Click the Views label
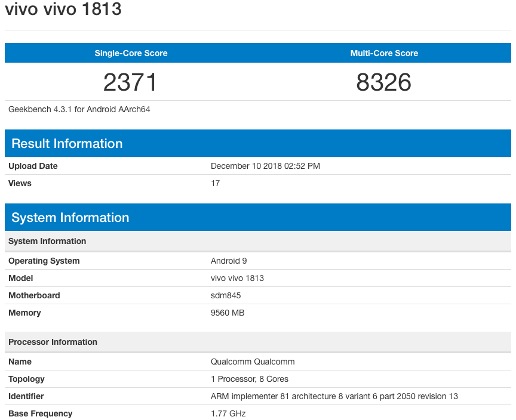Image resolution: width=516 pixels, height=420 pixels. [20, 183]
